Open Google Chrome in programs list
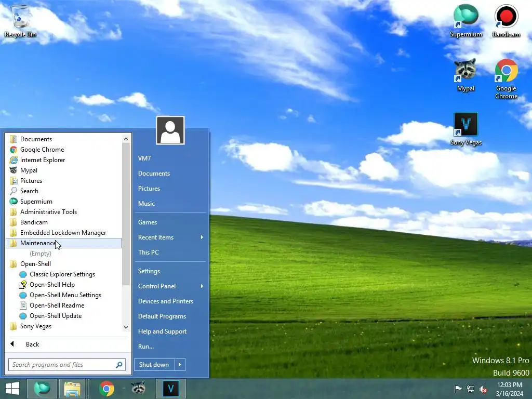Screen dimensions: 532x399 (64, 150)
